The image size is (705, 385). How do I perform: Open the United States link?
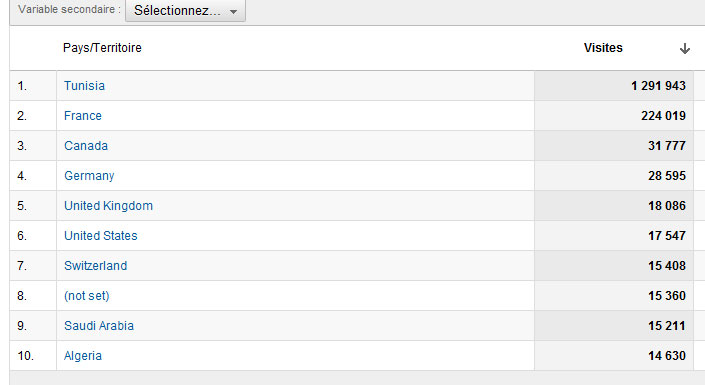101,236
